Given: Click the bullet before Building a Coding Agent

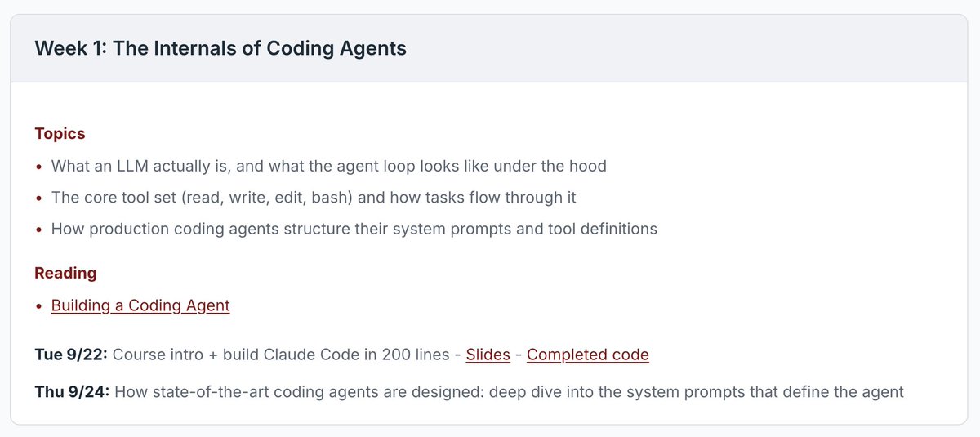Looking at the screenshot, I should (40, 306).
